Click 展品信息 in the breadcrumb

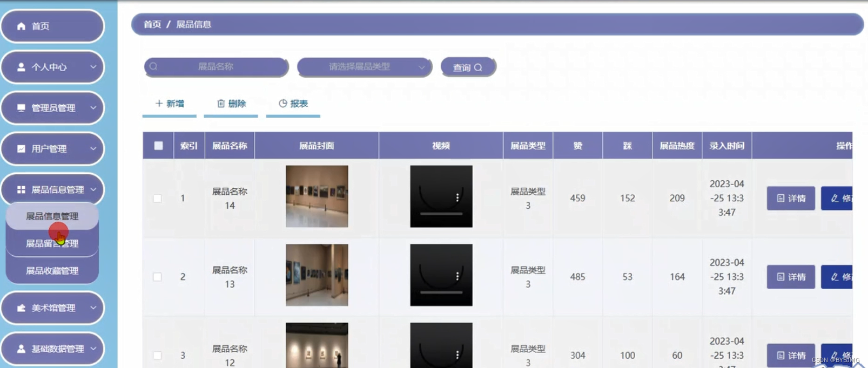pos(194,24)
